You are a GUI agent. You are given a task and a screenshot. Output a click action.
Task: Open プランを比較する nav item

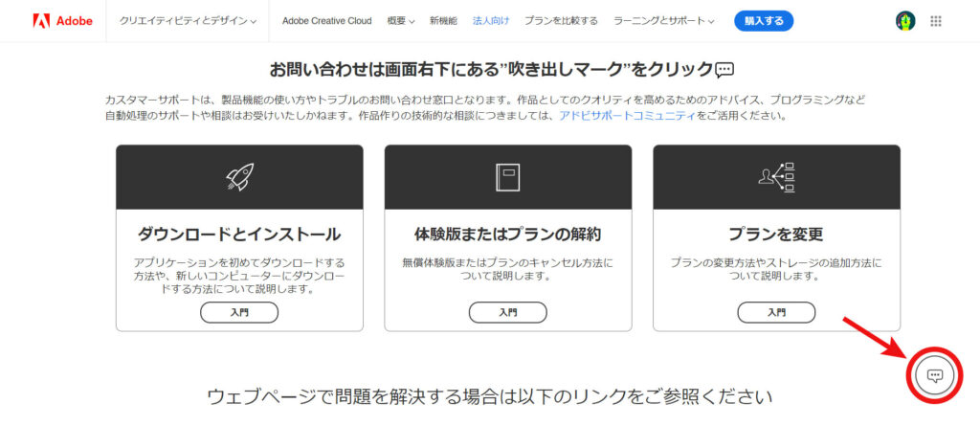tap(561, 21)
